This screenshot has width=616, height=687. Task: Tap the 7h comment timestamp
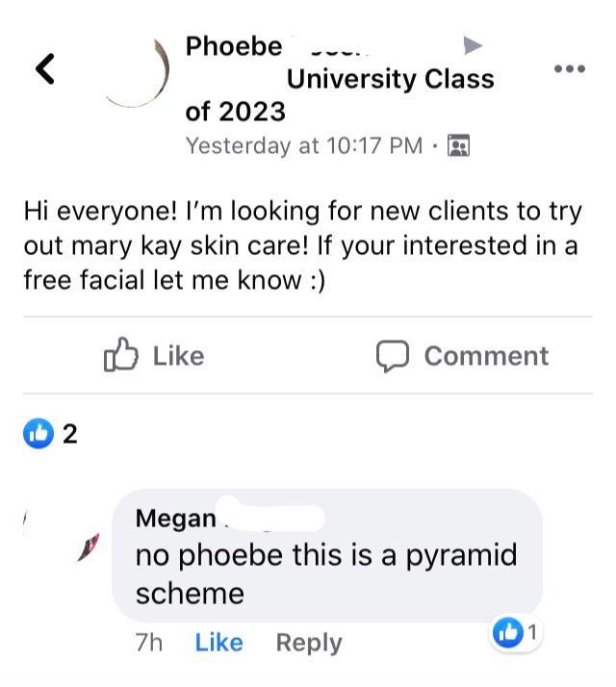149,643
